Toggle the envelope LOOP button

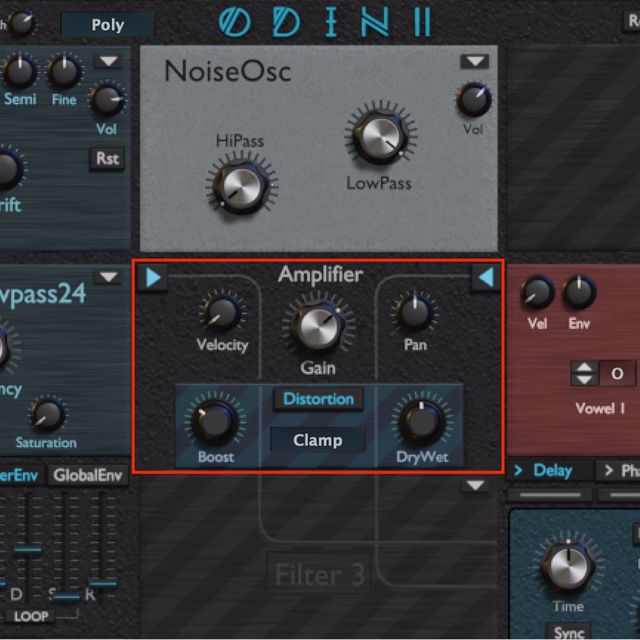(x=30, y=616)
